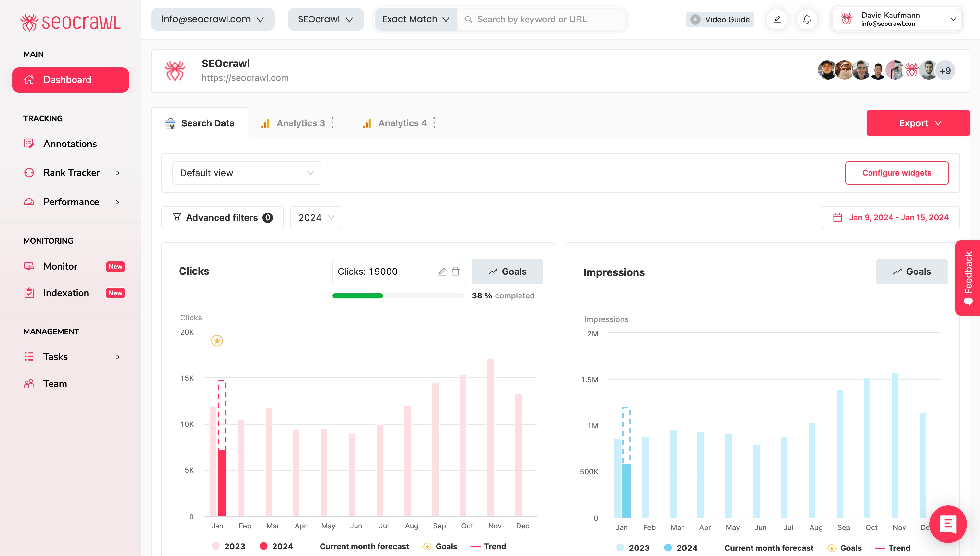Switch to the Analytics 4 tab
The image size is (980, 556).
click(402, 123)
